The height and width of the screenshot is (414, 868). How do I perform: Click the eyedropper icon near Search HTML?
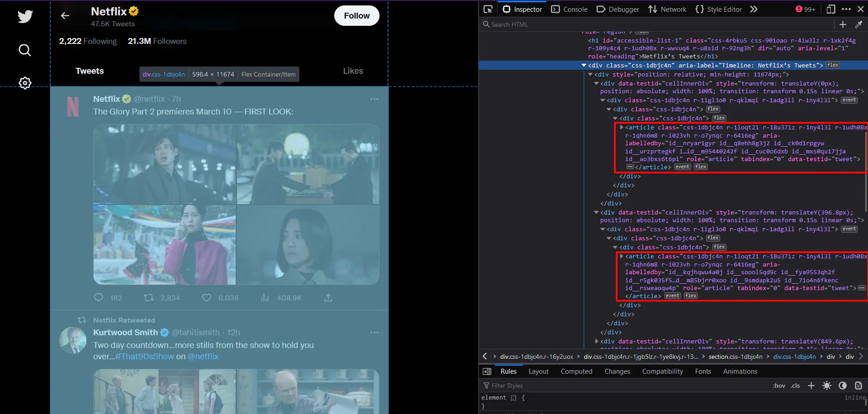[x=859, y=24]
